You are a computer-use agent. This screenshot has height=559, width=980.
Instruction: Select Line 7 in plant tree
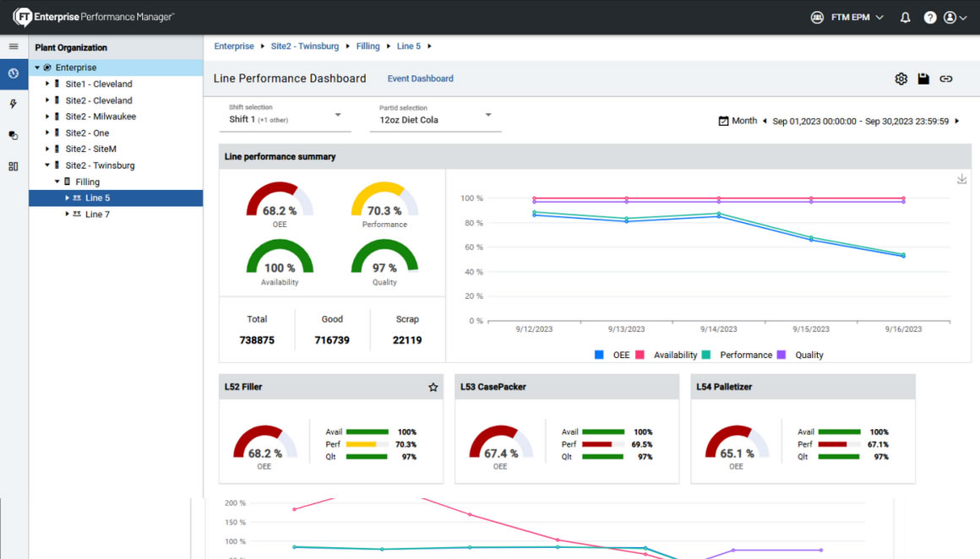pyautogui.click(x=97, y=214)
